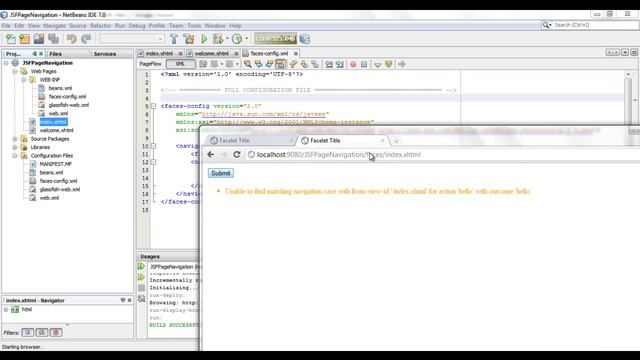Open the Refactor menu
Screen dimensions: 640x360
click(100, 26)
